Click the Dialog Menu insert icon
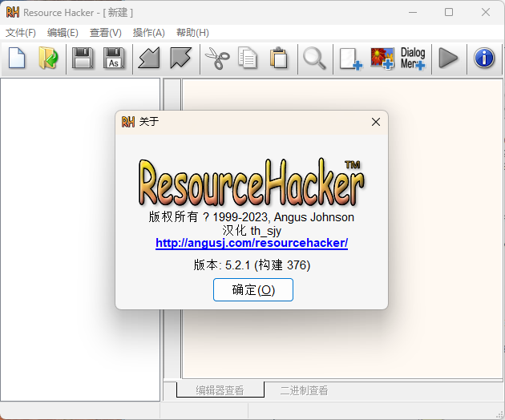This screenshot has width=505, height=420. (x=413, y=59)
